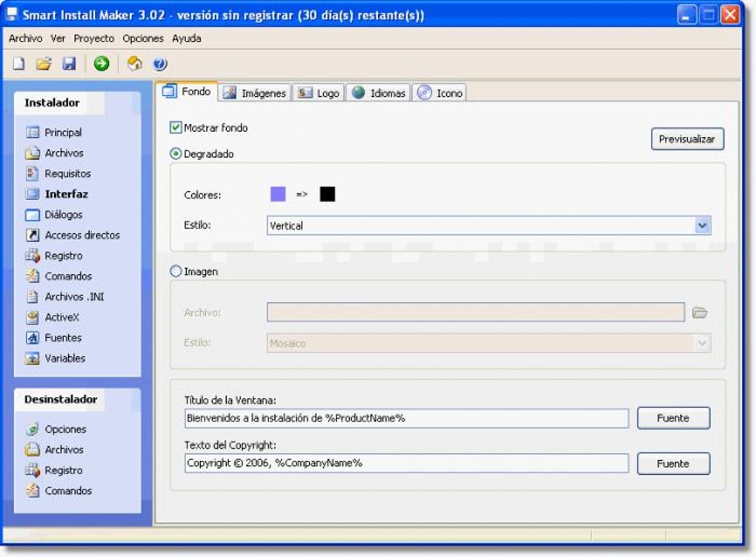The width and height of the screenshot is (756, 557).
Task: Open the Principal section icon
Action: [x=33, y=132]
